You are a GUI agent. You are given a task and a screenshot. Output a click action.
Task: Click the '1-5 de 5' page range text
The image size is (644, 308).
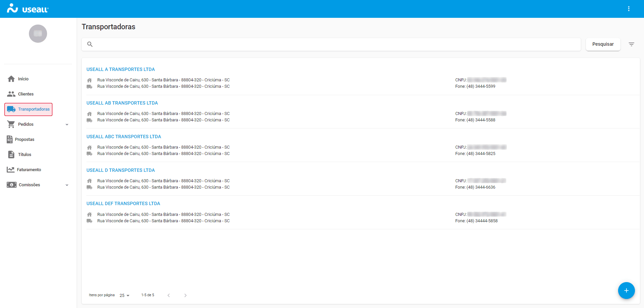pos(148,295)
